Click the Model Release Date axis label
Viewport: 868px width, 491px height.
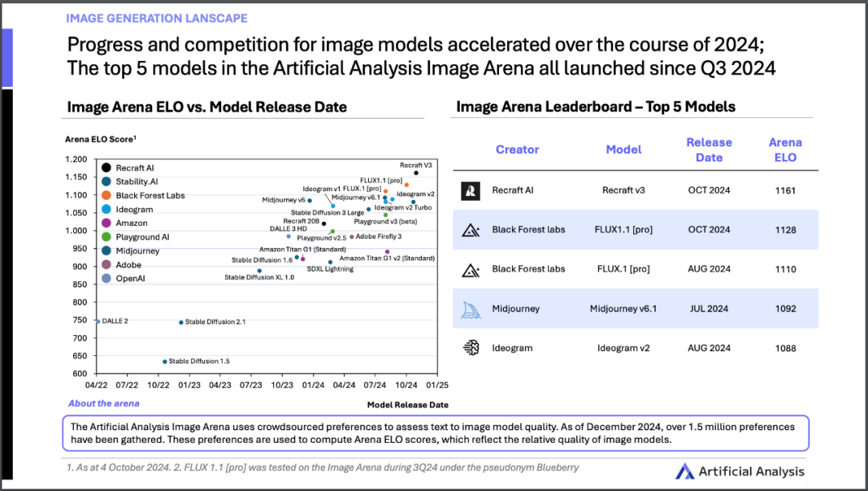408,405
